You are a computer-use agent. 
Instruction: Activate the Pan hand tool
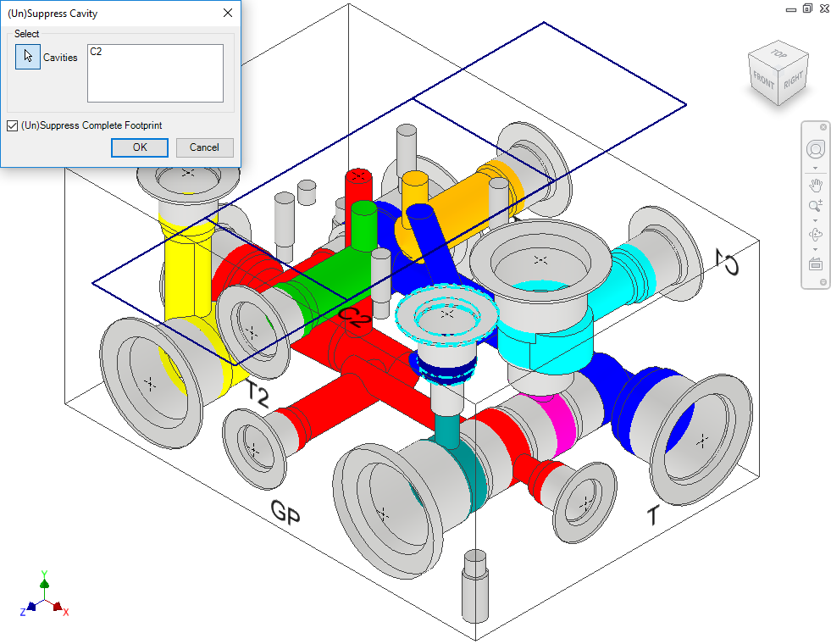816,186
